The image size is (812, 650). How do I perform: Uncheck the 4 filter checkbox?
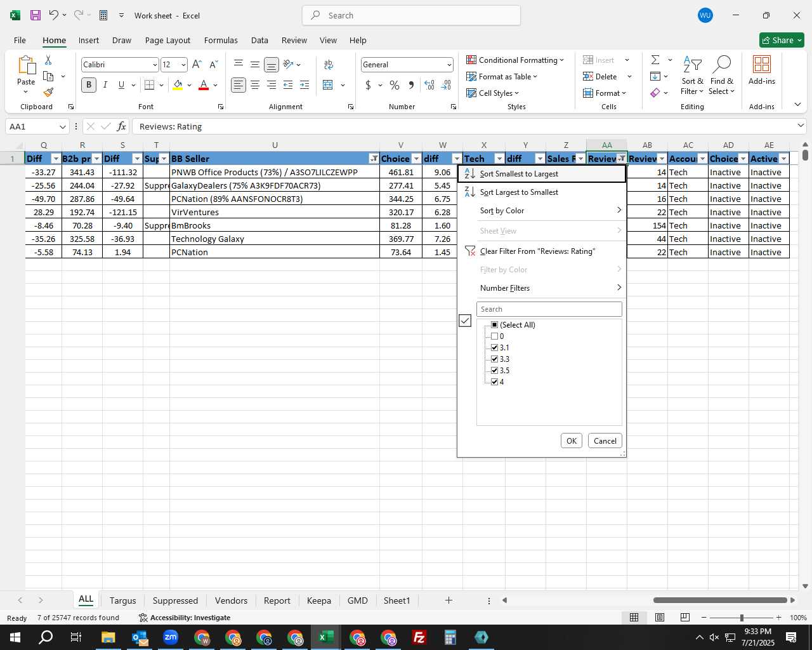pos(495,382)
